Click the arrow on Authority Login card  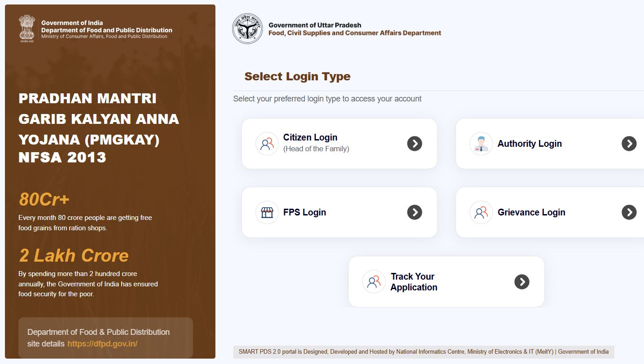click(x=629, y=144)
